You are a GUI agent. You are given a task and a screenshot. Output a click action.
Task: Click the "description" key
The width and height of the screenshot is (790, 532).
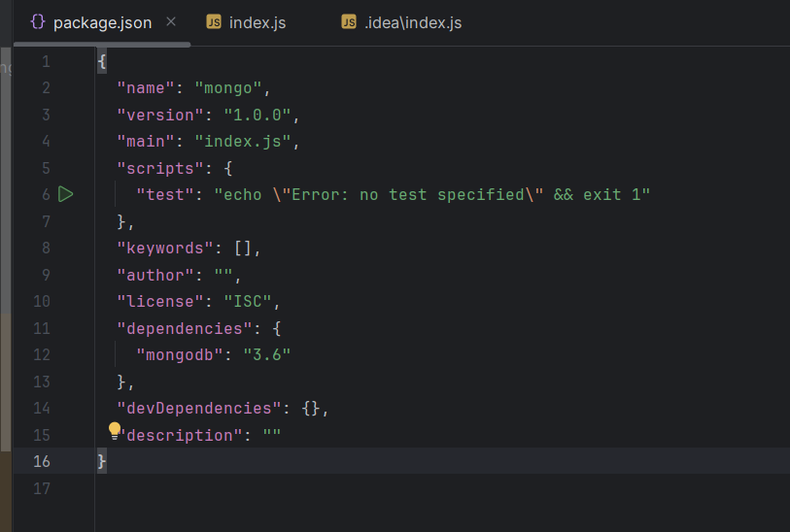tap(182, 435)
